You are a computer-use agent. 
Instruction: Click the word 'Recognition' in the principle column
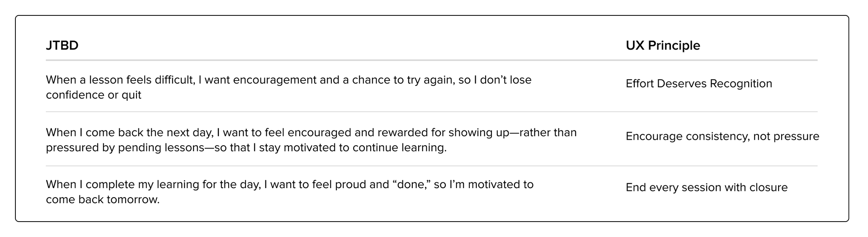click(x=741, y=84)
